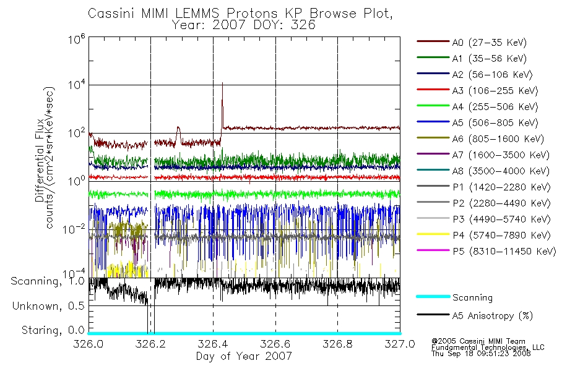Image resolution: width=588 pixels, height=371 pixels.
Task: Click the A6 (805-1600 KeV) legend label
Action: (498, 139)
